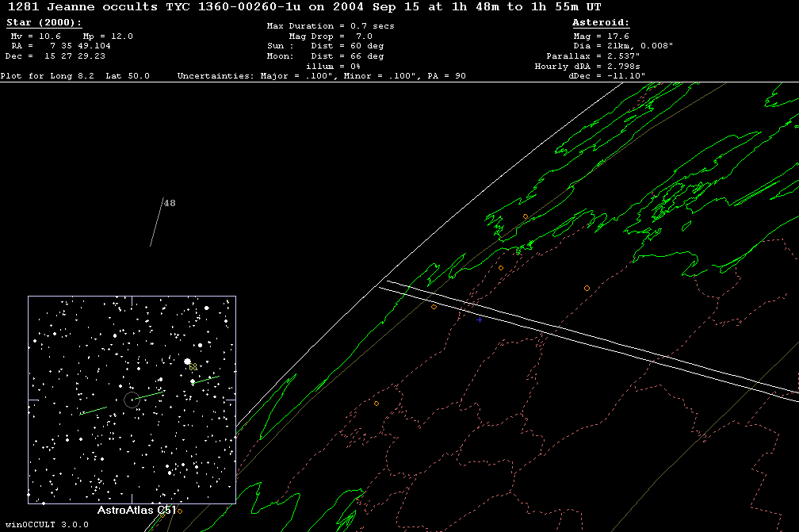Screen dimensions: 799x532
Task: Click the yellow 68 label in the star chart
Action: pos(193,367)
